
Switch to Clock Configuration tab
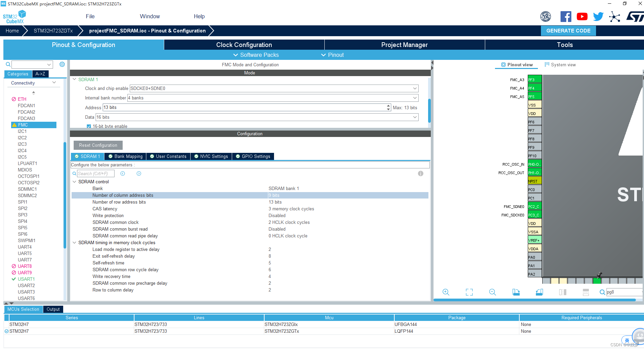244,45
